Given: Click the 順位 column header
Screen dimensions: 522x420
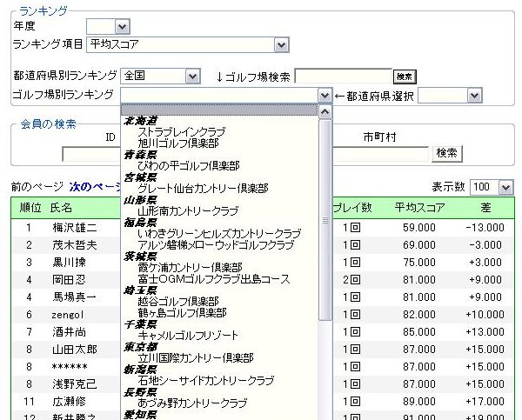Looking at the screenshot, I should pos(30,208).
